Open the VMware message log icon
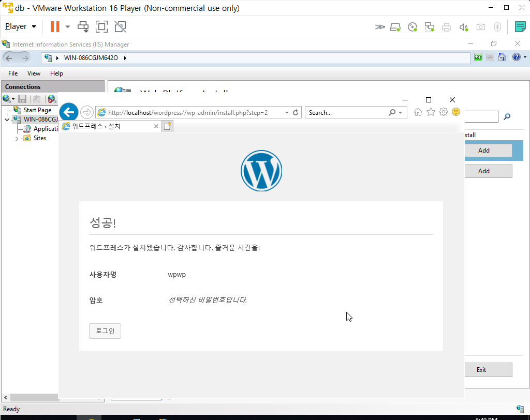The image size is (530, 420). coord(520,27)
